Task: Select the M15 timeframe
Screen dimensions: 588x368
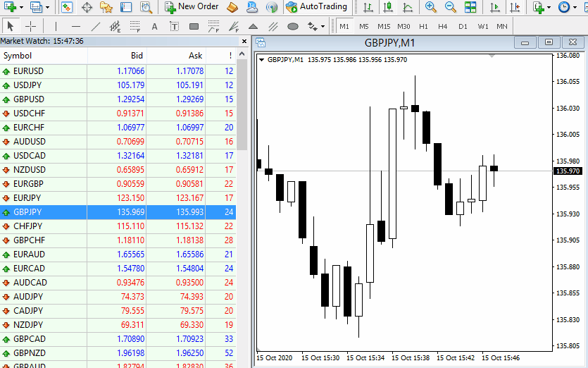Action: coord(383,27)
